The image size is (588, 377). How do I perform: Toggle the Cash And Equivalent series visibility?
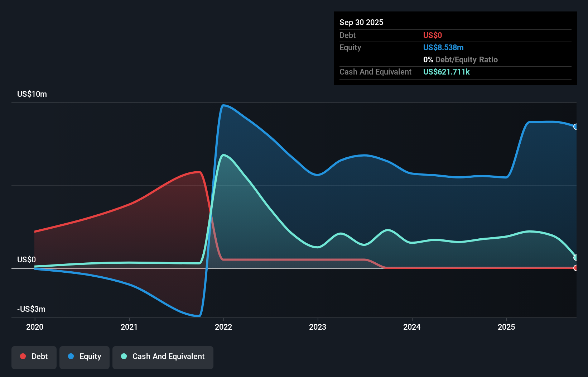point(163,357)
